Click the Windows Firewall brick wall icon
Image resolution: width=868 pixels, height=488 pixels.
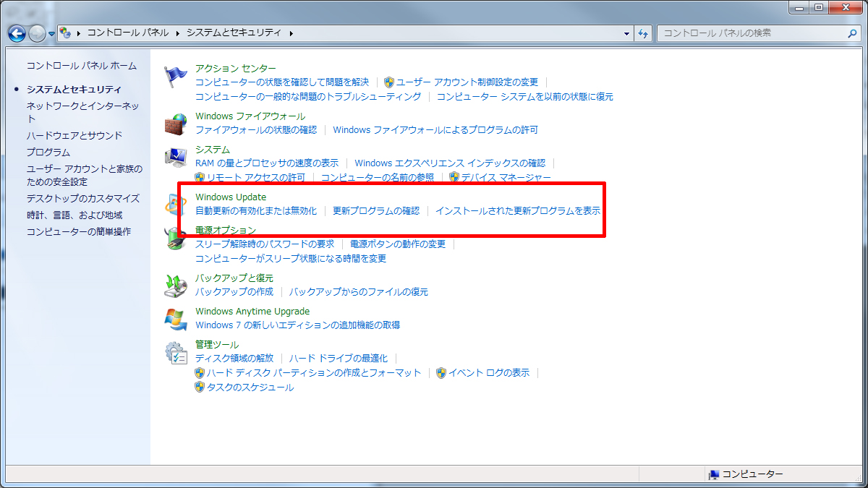(176, 124)
